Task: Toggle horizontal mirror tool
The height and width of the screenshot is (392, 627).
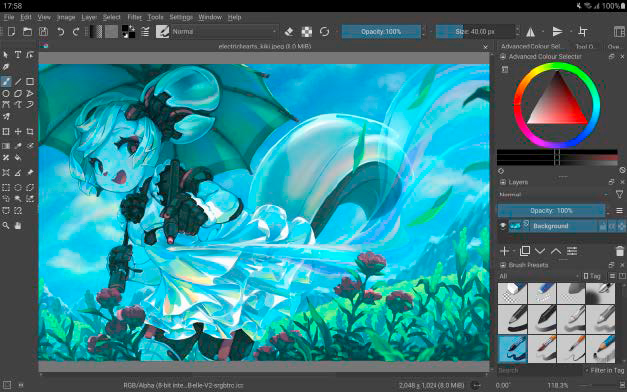Action: pos(531,32)
